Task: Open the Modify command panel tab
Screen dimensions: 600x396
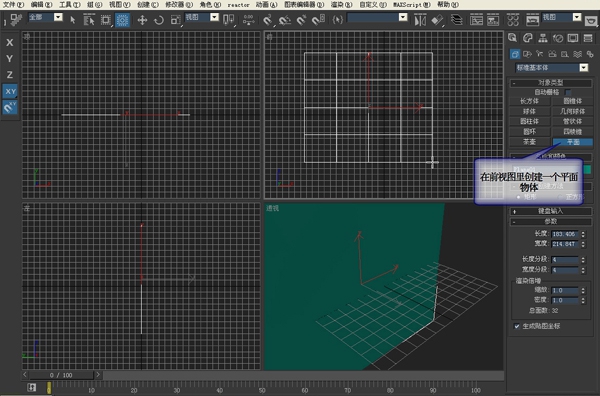Action: (x=528, y=38)
